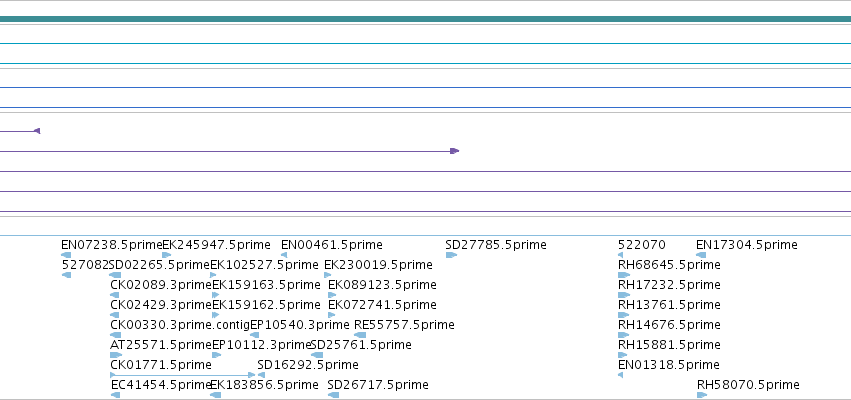This screenshot has height=400, width=851.
Task: Select the EK230019.5prime label
Action: click(378, 265)
